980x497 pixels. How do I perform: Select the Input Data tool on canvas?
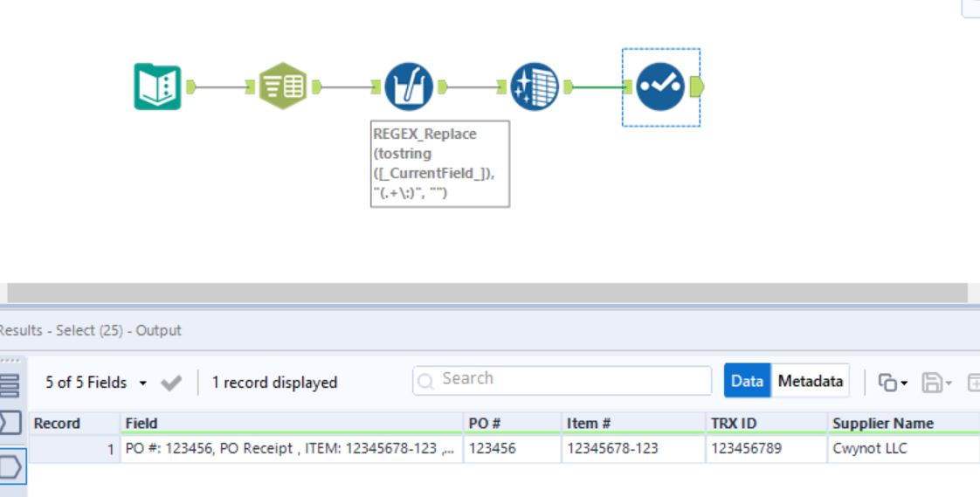point(157,86)
